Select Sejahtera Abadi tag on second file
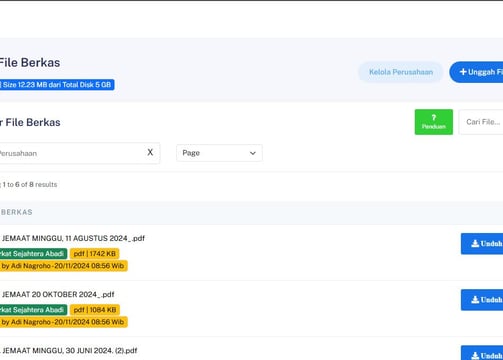 point(33,310)
